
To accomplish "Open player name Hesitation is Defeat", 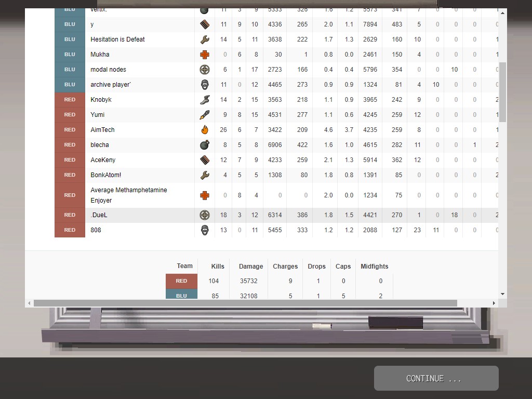I will pyautogui.click(x=117, y=39).
